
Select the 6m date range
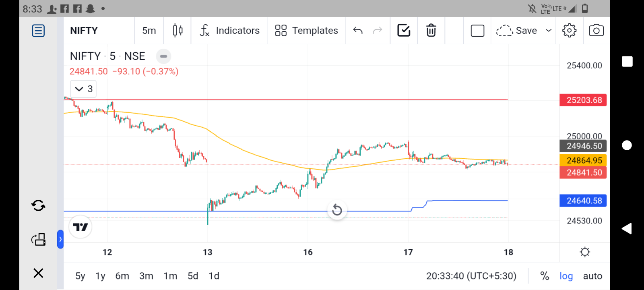pos(122,276)
